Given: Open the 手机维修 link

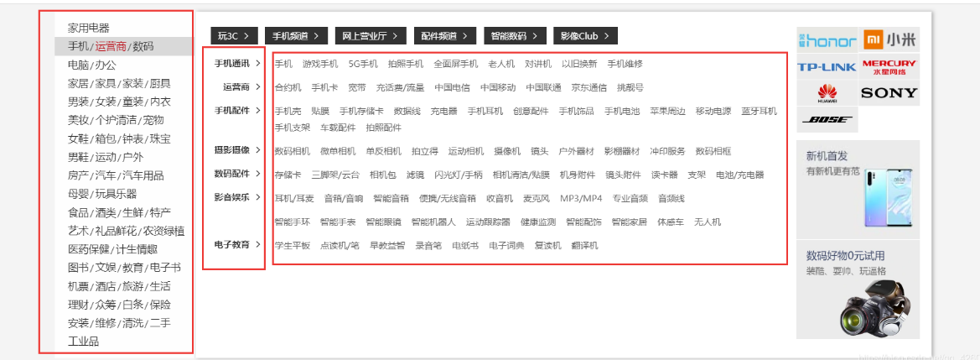Looking at the screenshot, I should 625,64.
